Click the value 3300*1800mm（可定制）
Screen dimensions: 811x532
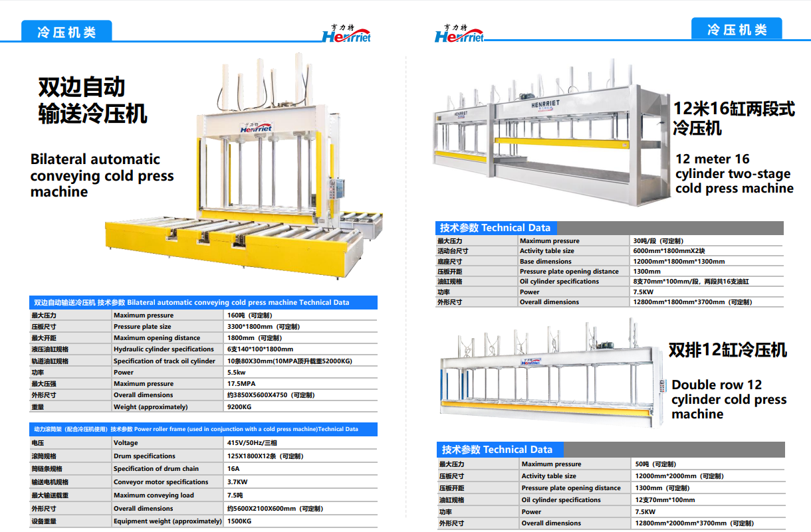point(263,327)
